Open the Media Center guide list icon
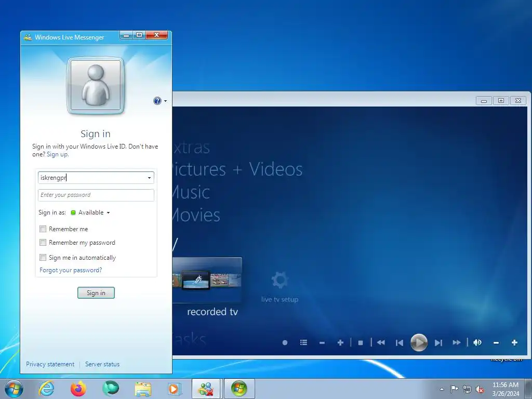This screenshot has height=399, width=532. [x=303, y=343]
